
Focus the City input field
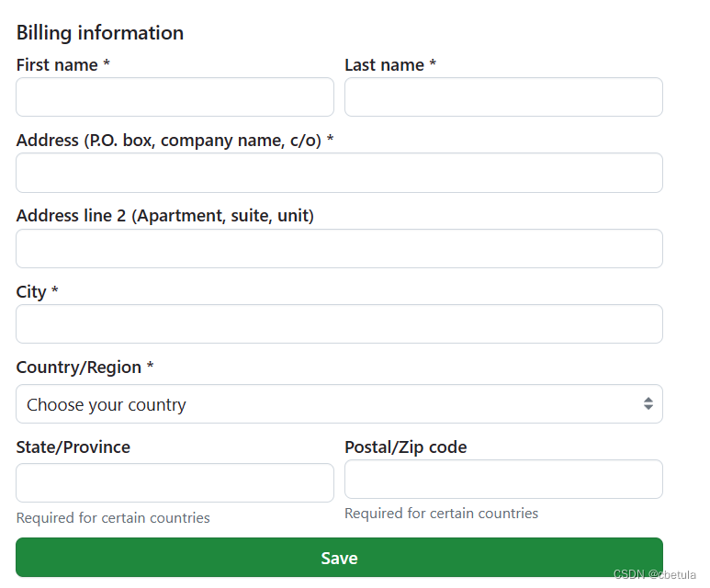click(x=339, y=324)
